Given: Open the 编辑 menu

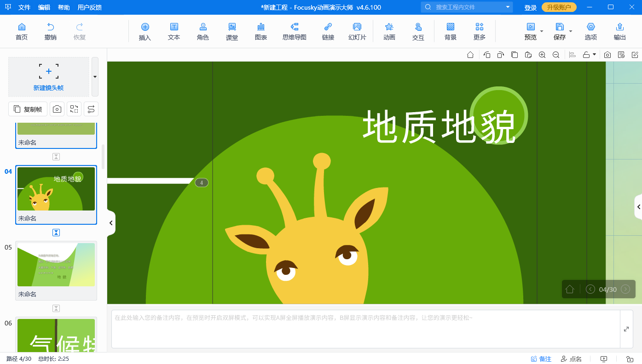Looking at the screenshot, I should coord(44,7).
